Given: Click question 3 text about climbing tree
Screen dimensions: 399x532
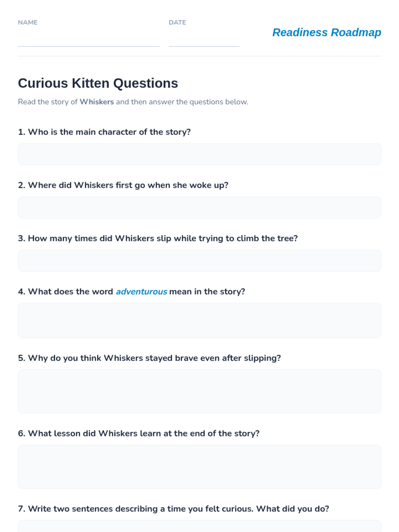Looking at the screenshot, I should 158,238.
